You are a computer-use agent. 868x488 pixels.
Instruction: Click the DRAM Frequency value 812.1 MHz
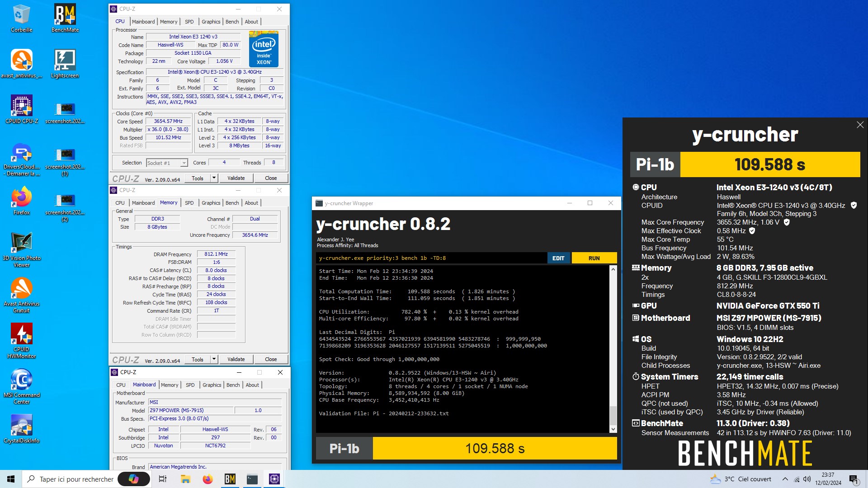tap(216, 254)
